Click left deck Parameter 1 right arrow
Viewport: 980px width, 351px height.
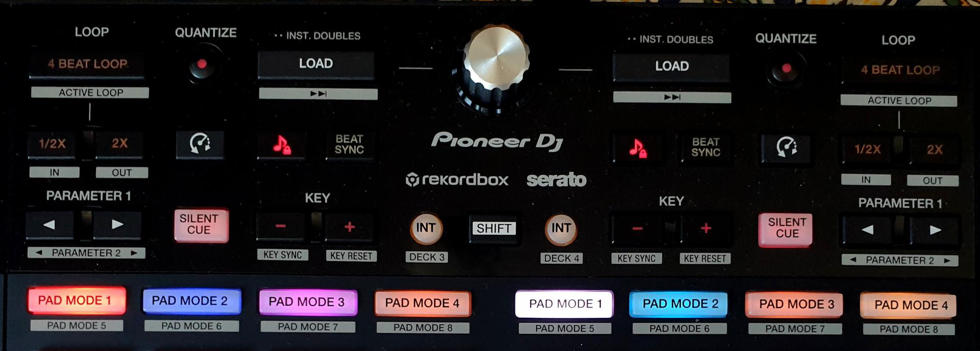117,225
